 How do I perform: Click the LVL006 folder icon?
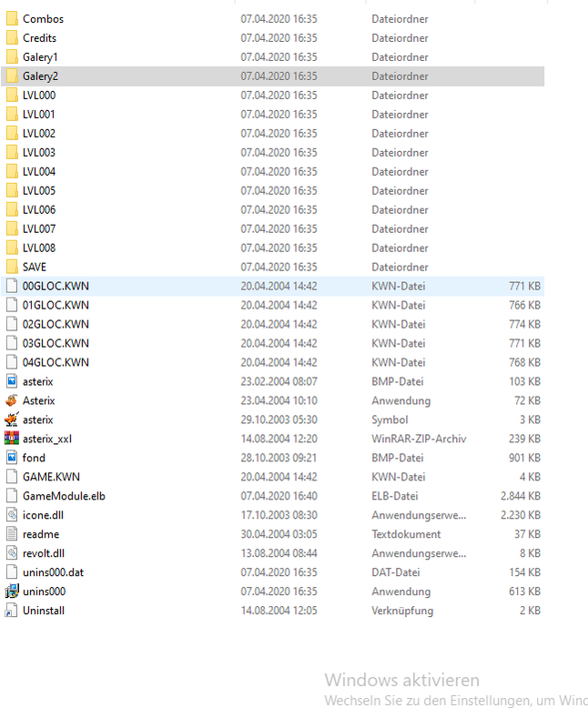[x=12, y=210]
